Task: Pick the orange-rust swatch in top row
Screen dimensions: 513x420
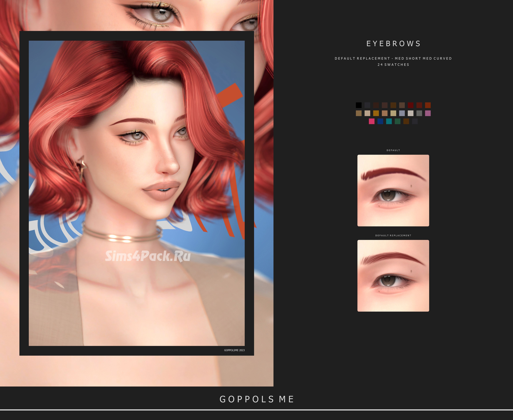Action: tap(428, 105)
